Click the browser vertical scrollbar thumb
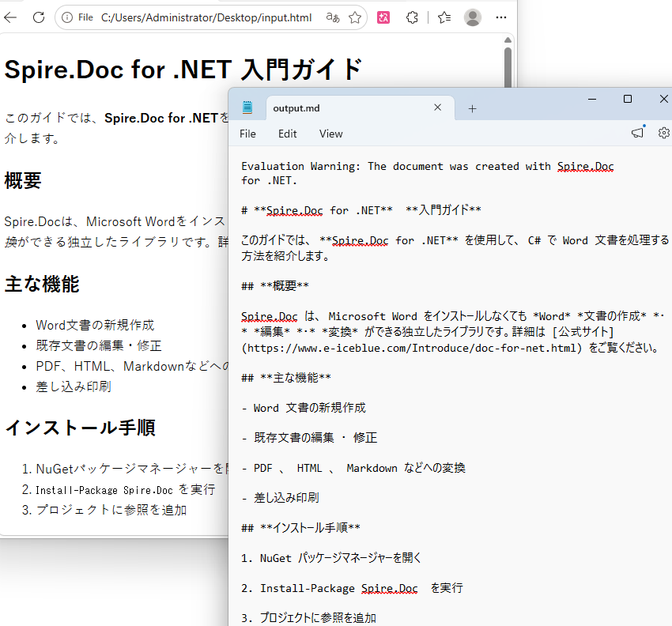 [x=508, y=67]
